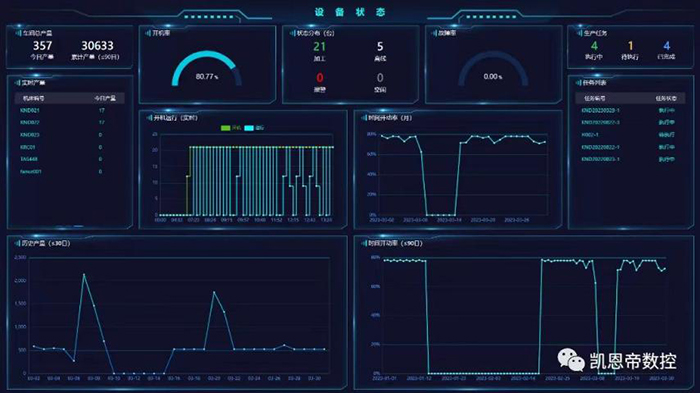
Task: Click the 机床编号 column header
Action: tap(33, 98)
